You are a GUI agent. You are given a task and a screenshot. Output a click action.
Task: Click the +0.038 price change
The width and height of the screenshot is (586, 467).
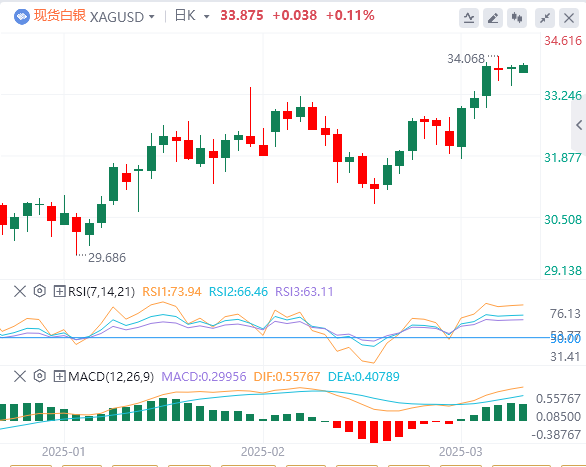click(x=295, y=15)
